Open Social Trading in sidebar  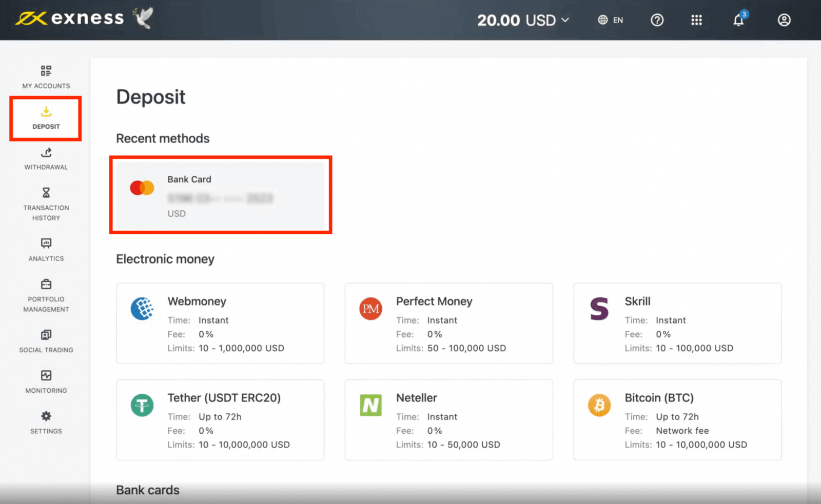46,342
